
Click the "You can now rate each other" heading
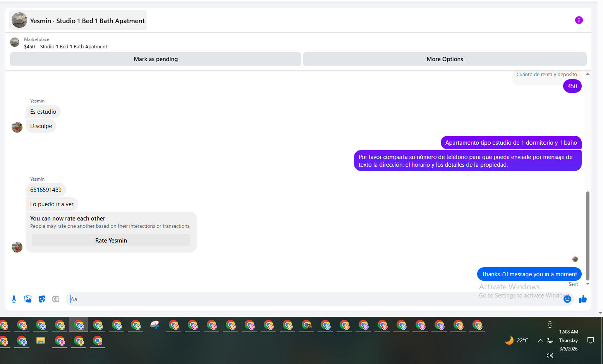point(68,219)
